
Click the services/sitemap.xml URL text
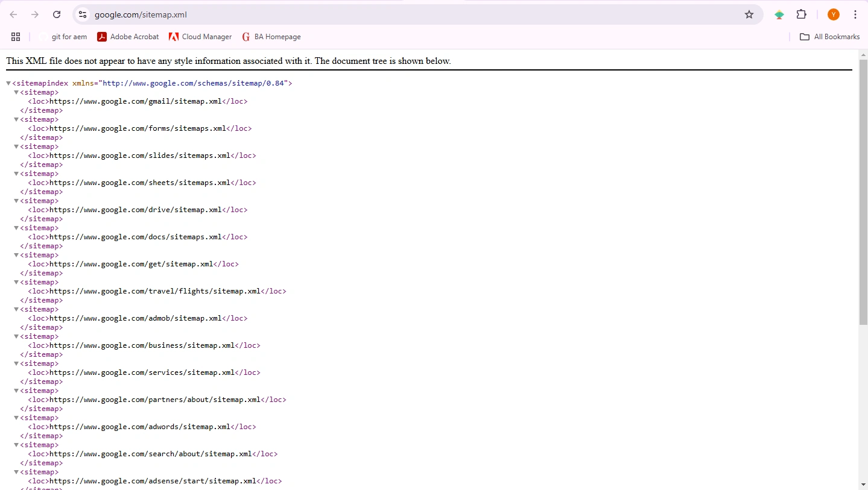pyautogui.click(x=142, y=372)
